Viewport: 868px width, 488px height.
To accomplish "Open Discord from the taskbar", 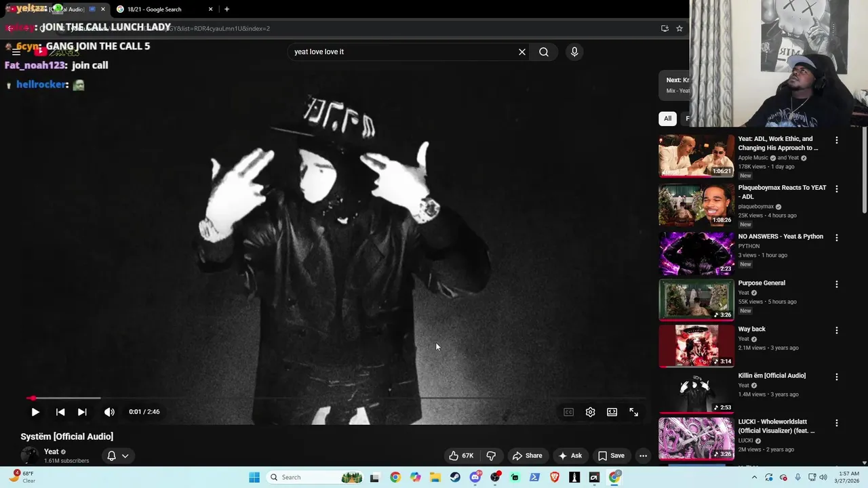I will point(475,477).
